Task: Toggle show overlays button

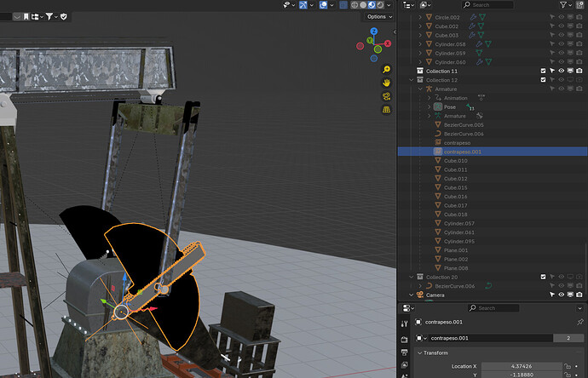Action: click(323, 5)
